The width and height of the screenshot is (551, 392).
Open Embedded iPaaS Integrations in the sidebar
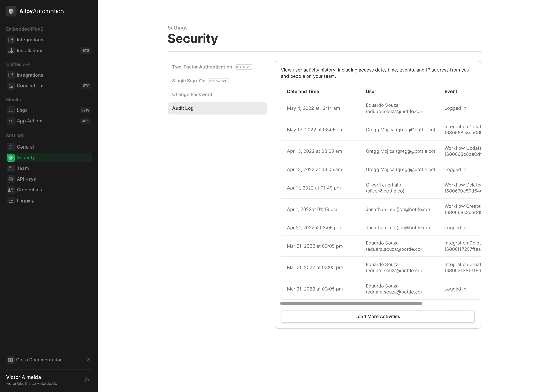30,40
